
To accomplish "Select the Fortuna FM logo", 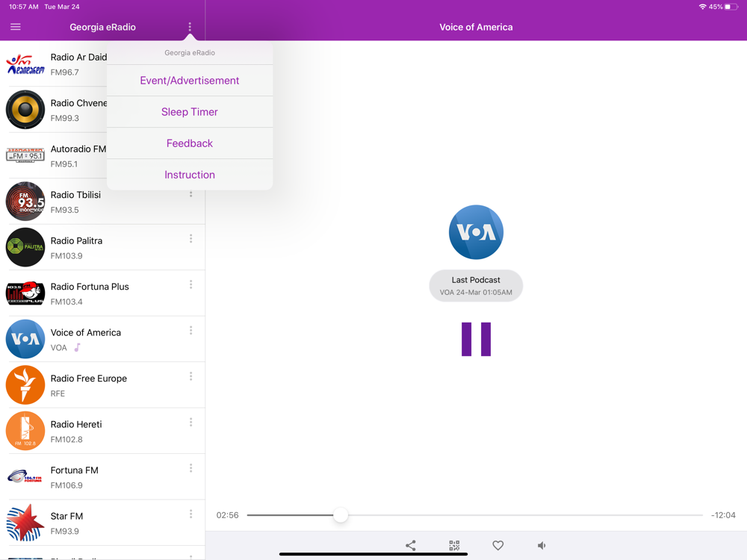I will pyautogui.click(x=25, y=476).
